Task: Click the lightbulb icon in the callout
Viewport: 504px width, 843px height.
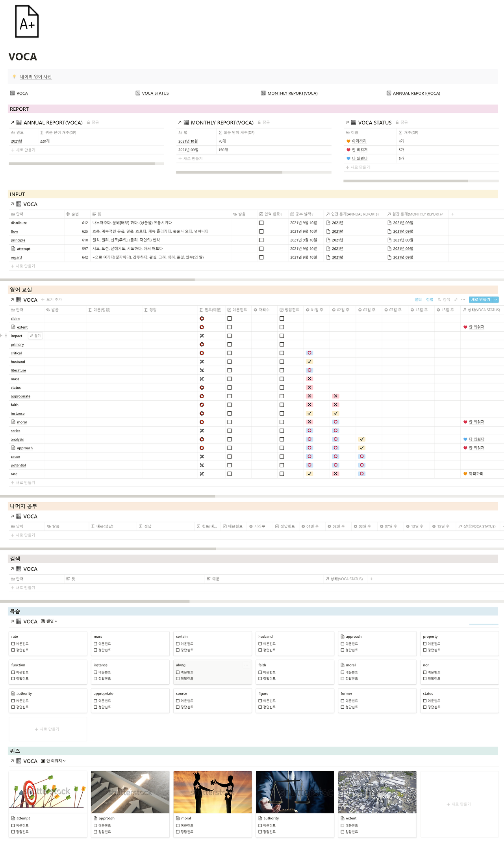Action: point(15,76)
